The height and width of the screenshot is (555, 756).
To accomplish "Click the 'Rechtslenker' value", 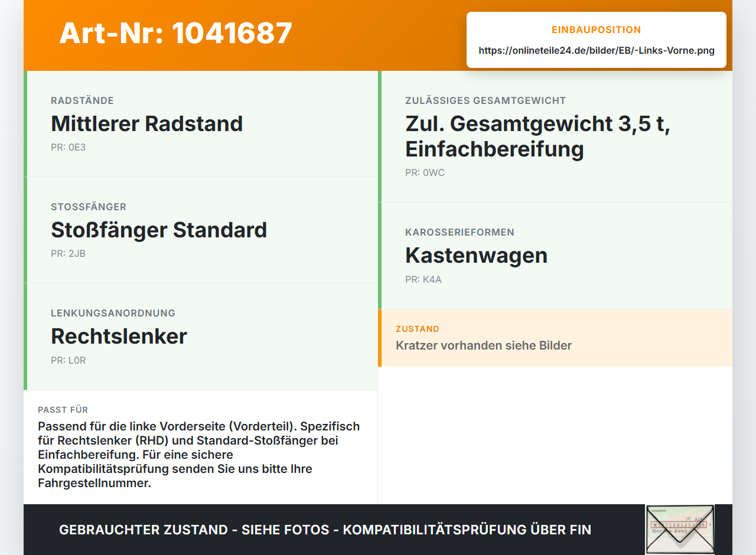I will (119, 336).
